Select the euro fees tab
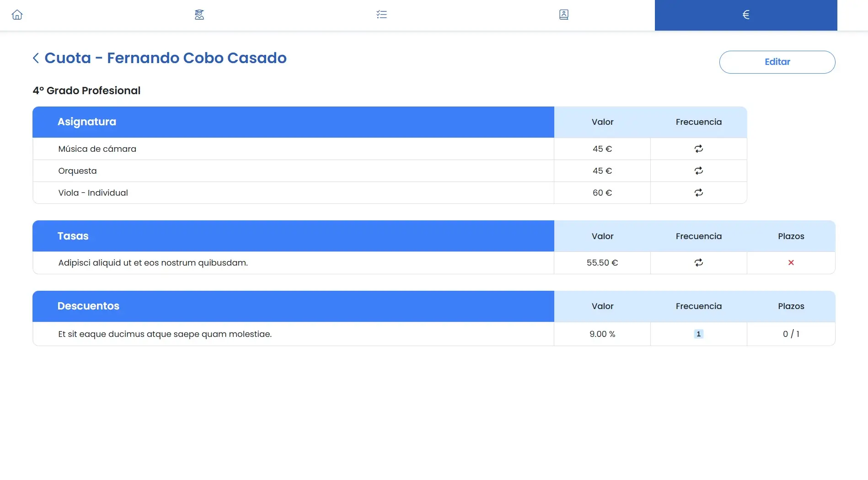The image size is (868, 480). click(745, 15)
